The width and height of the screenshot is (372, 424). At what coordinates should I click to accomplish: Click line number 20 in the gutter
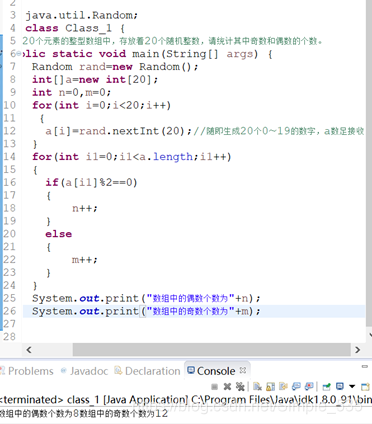coord(9,234)
